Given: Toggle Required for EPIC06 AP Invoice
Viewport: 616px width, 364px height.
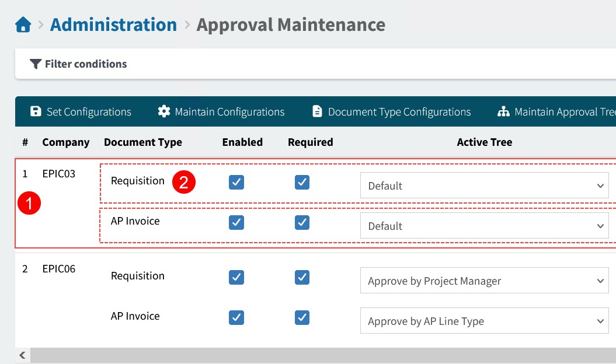Looking at the screenshot, I should [x=302, y=318].
